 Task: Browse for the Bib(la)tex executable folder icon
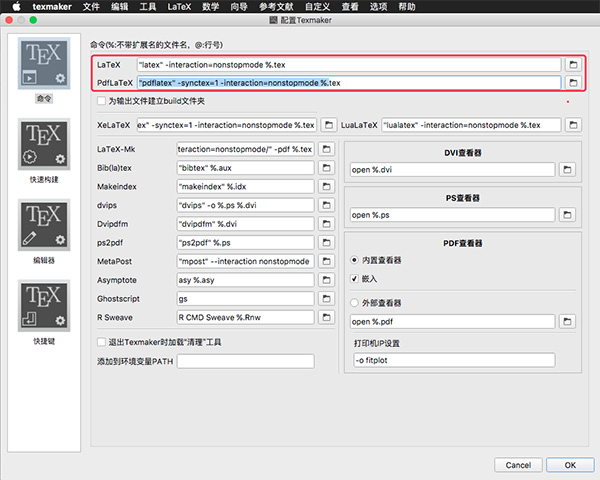coord(326,168)
